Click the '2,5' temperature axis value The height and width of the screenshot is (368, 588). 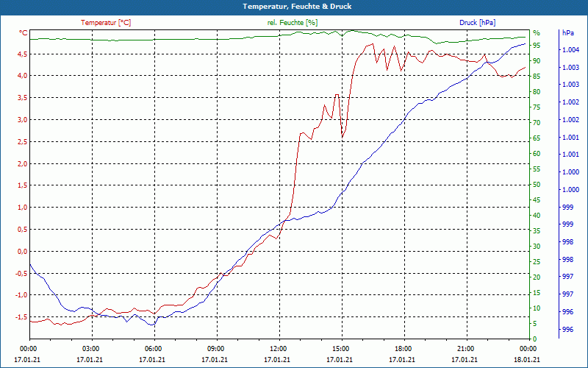pyautogui.click(x=23, y=141)
